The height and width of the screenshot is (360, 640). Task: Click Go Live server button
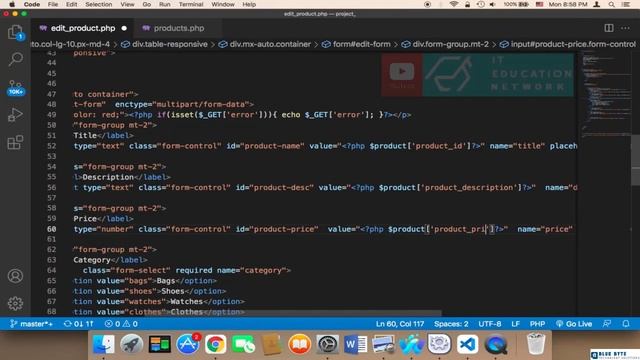pos(573,324)
